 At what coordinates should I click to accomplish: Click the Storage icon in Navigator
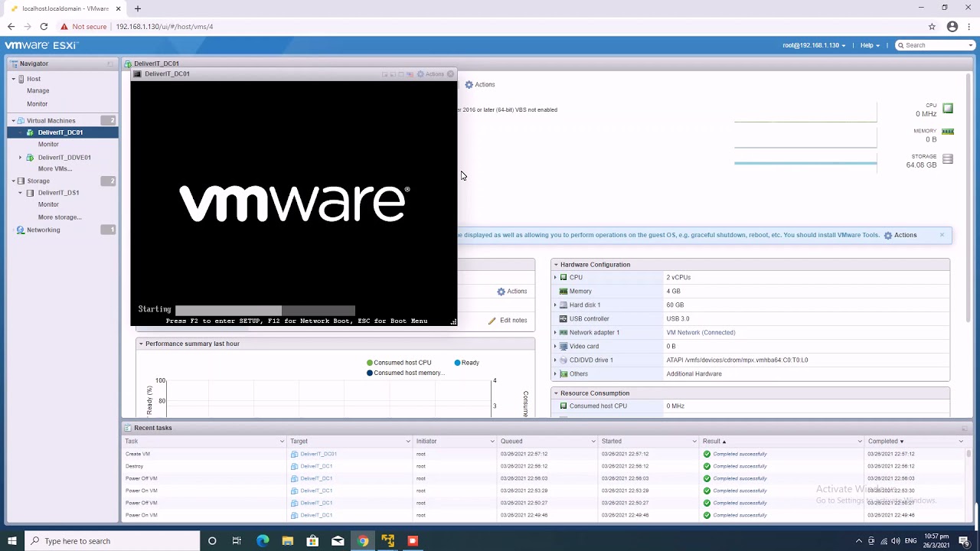point(21,181)
